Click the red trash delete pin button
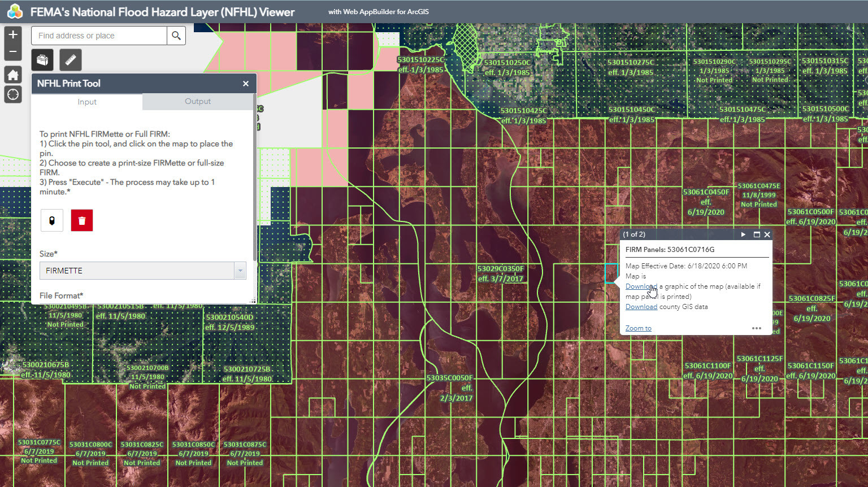The height and width of the screenshot is (487, 868). point(82,220)
